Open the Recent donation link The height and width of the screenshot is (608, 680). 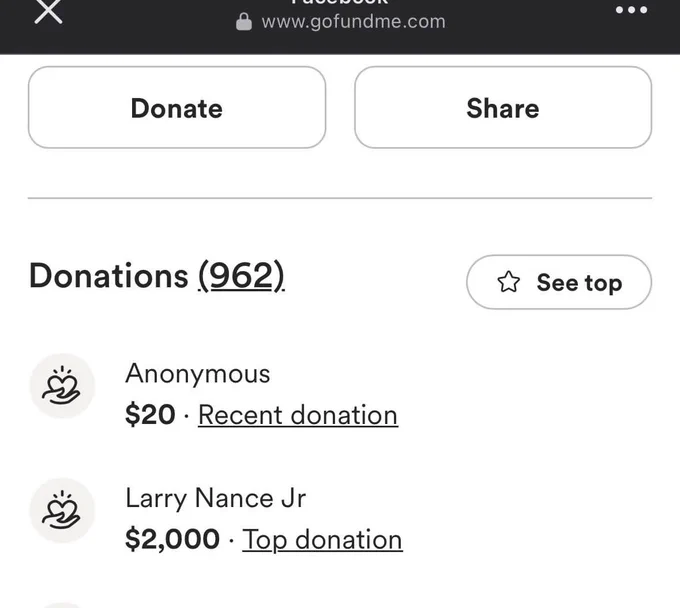298,415
